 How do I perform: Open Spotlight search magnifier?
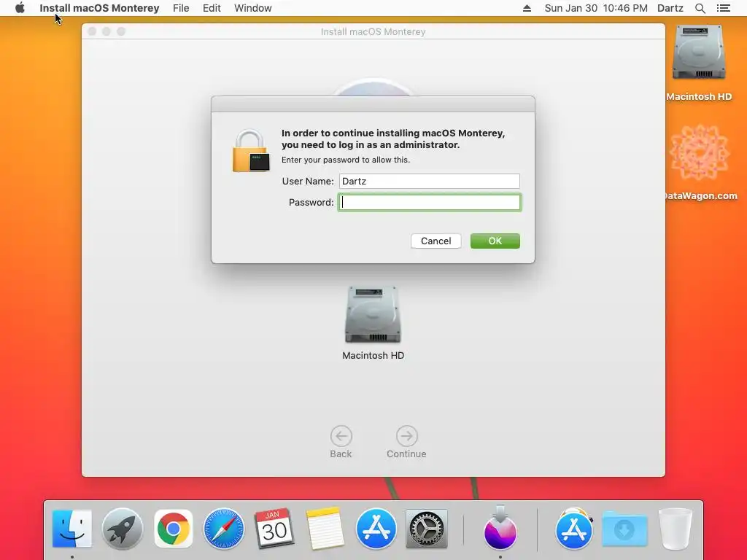coord(700,8)
